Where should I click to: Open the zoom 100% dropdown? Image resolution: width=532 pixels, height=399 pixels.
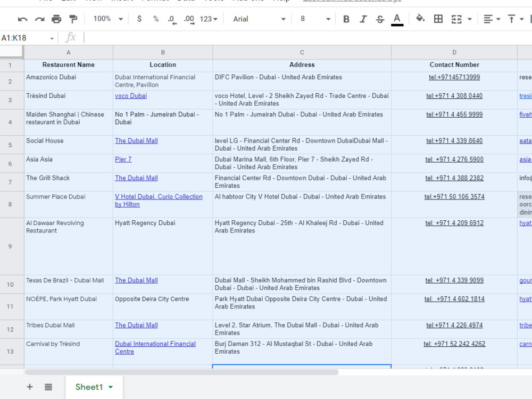click(x=108, y=19)
